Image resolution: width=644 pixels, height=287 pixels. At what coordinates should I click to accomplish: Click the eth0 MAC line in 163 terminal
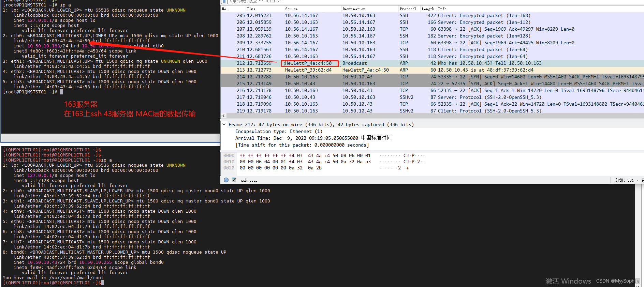(x=82, y=41)
